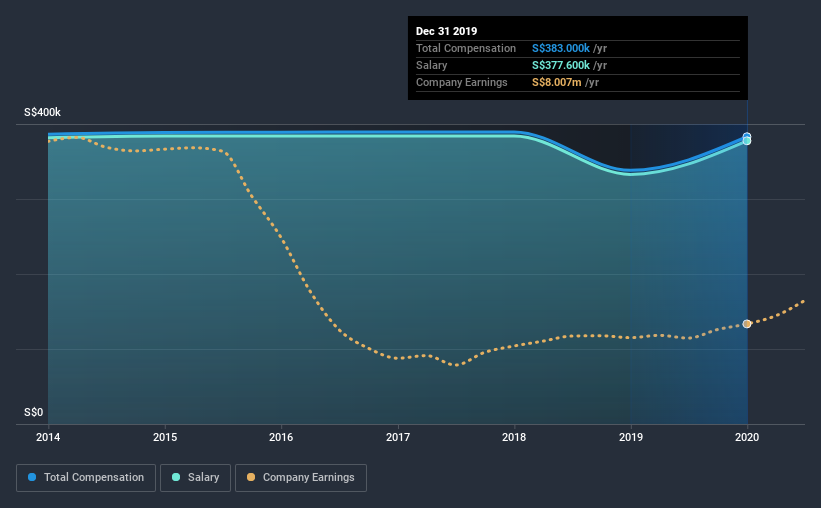Click the 2020 x-axis label

click(x=747, y=437)
